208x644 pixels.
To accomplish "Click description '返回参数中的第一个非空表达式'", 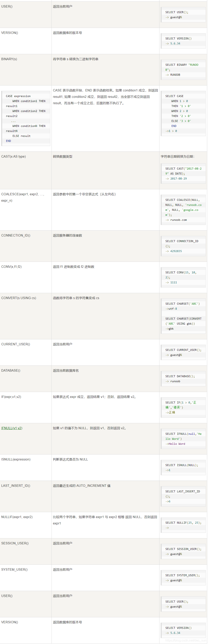I will click(84, 194).
